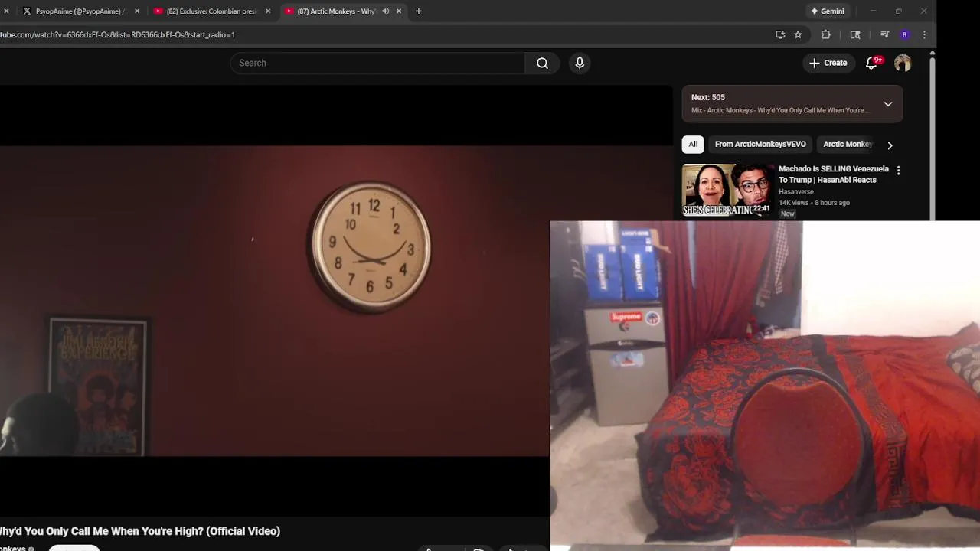Switch to Exclusive: Colombian president tab
This screenshot has width=980, height=551.
pyautogui.click(x=213, y=11)
